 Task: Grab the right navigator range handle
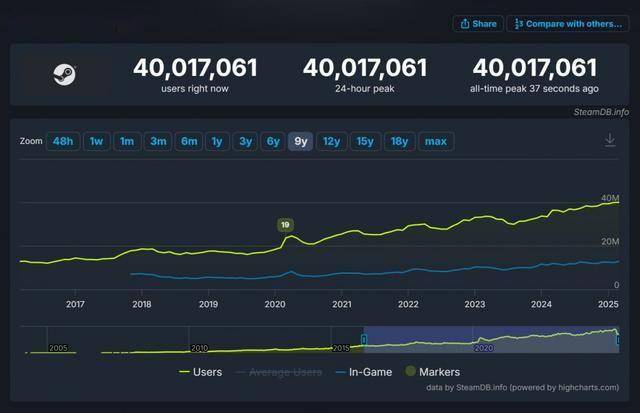coord(618,339)
